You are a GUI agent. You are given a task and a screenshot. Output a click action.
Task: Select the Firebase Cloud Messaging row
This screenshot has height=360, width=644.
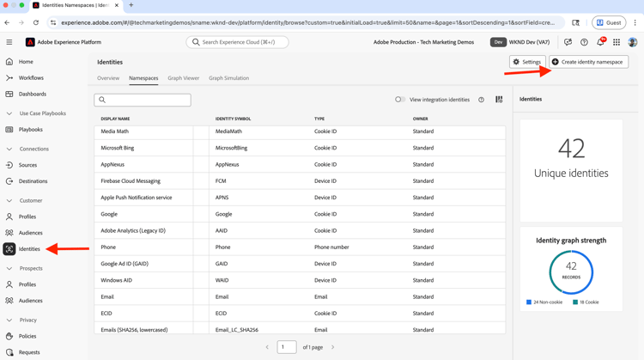point(300,180)
